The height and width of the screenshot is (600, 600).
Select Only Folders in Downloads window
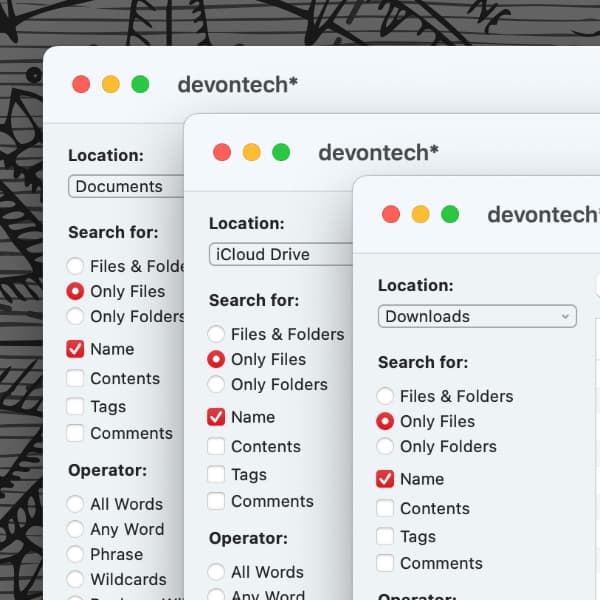click(385, 447)
